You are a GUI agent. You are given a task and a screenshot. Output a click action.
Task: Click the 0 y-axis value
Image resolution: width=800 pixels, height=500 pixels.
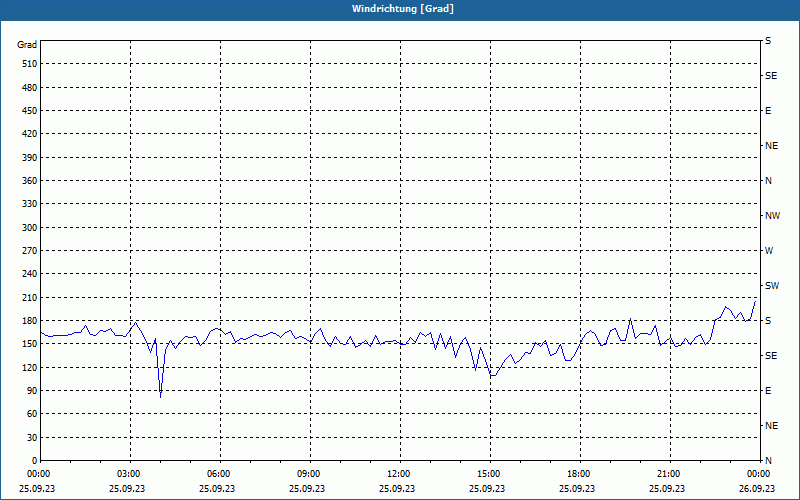pos(34,461)
